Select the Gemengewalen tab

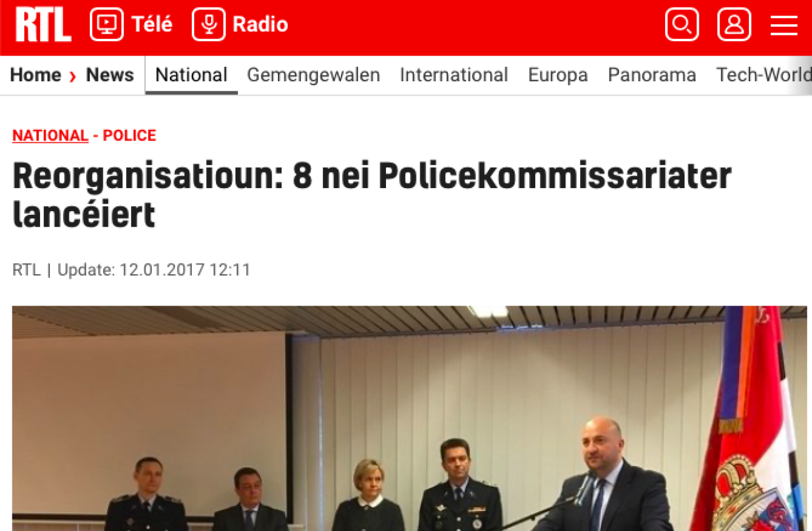[314, 75]
